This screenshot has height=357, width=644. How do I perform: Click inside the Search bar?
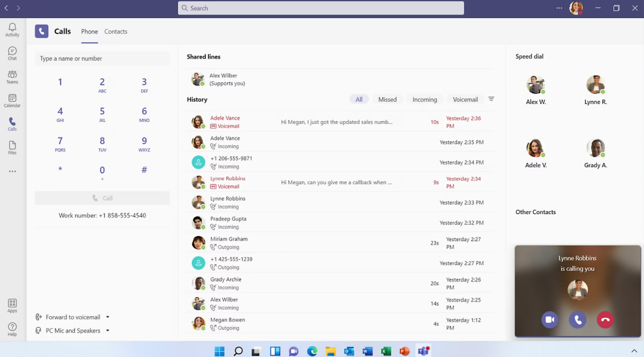click(321, 8)
